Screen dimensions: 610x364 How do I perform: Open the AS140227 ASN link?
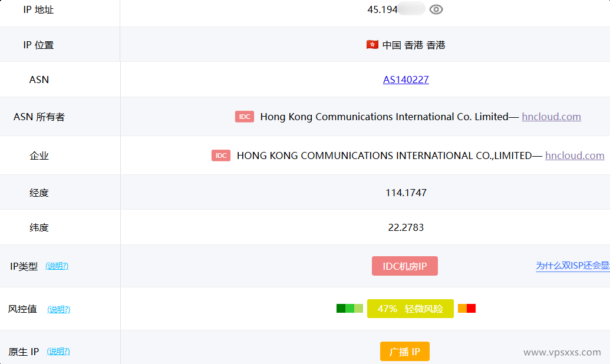coord(405,80)
